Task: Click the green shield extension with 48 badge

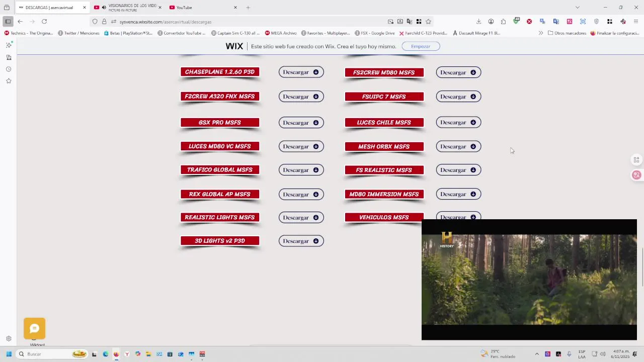Action: (516, 21)
